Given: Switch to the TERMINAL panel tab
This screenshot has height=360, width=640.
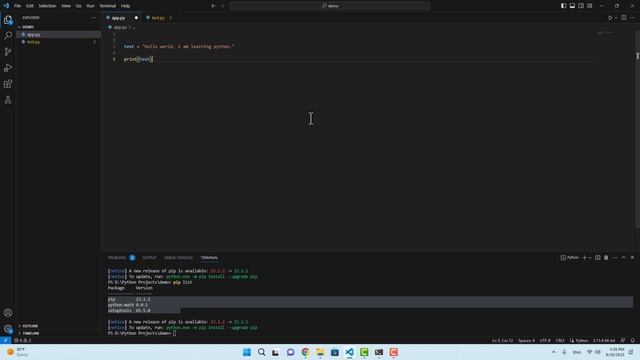Looking at the screenshot, I should point(209,258).
